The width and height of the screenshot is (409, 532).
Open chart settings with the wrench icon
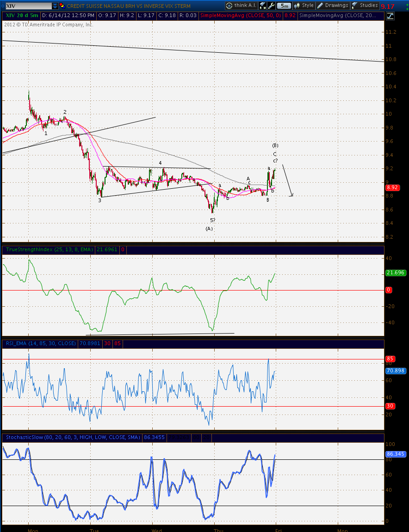click(271, 6)
